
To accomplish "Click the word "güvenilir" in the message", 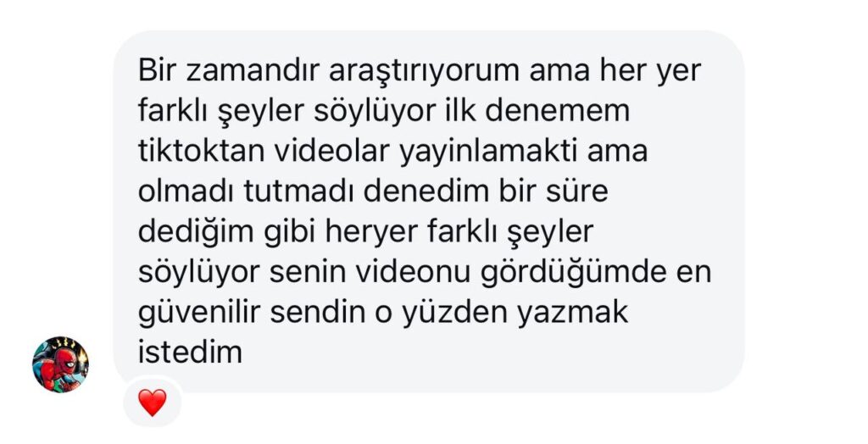I will (198, 314).
